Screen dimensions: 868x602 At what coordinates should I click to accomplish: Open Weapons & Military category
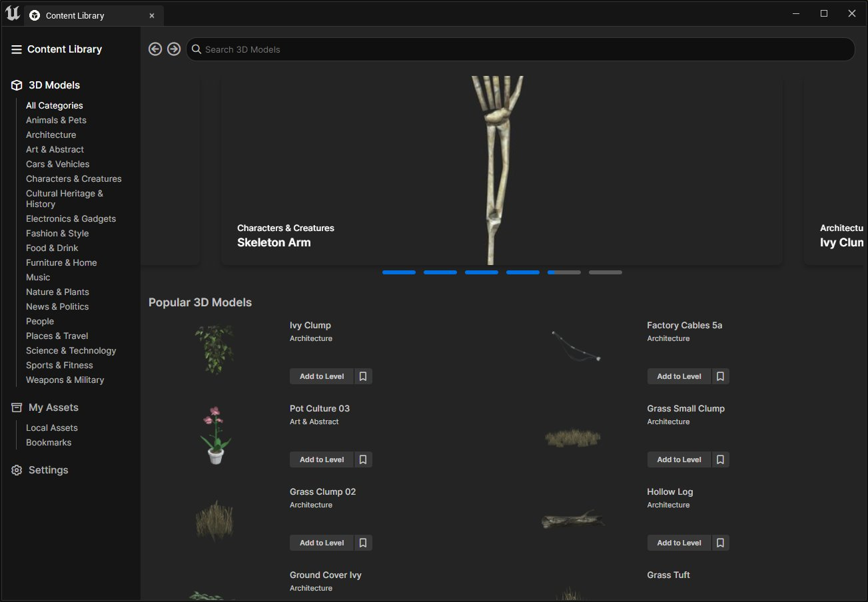[65, 380]
